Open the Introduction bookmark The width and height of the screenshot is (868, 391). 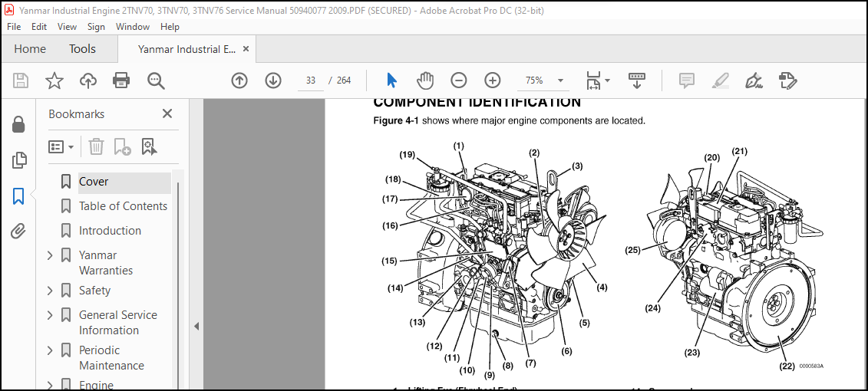point(111,231)
